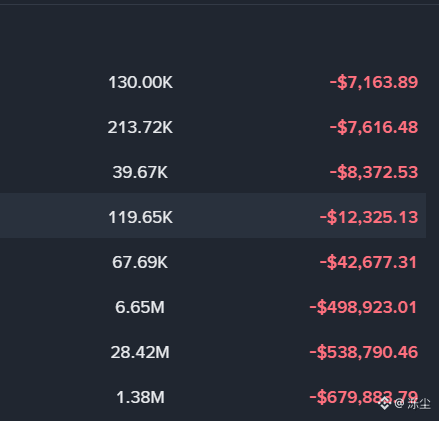Click the -$679,883.79 loss value
The width and height of the screenshot is (439, 421).
point(364,397)
